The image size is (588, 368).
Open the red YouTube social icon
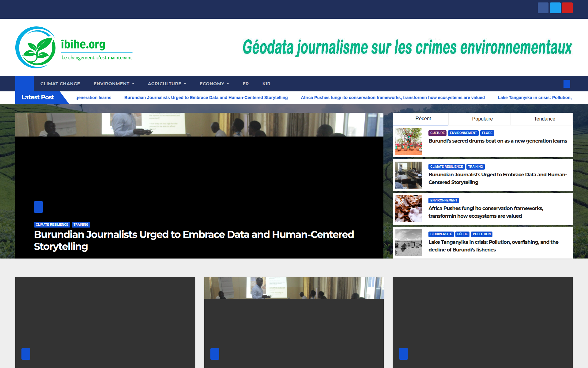[x=567, y=8]
